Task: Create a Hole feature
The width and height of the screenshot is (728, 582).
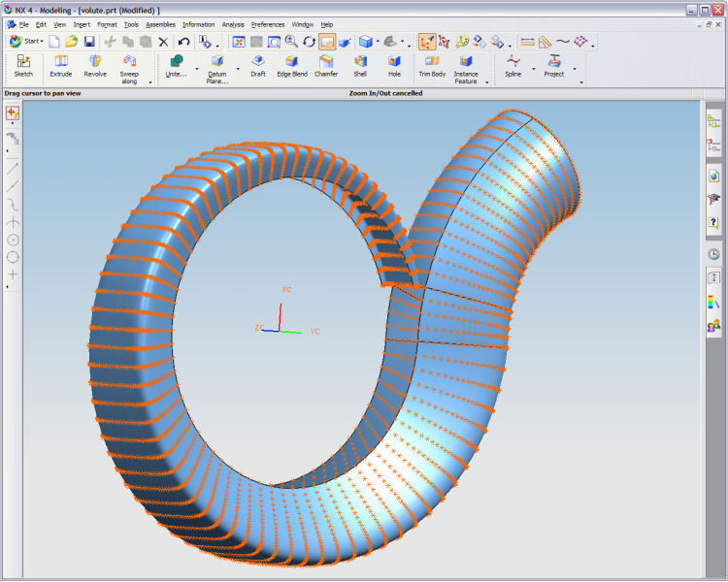Action: coord(394,66)
